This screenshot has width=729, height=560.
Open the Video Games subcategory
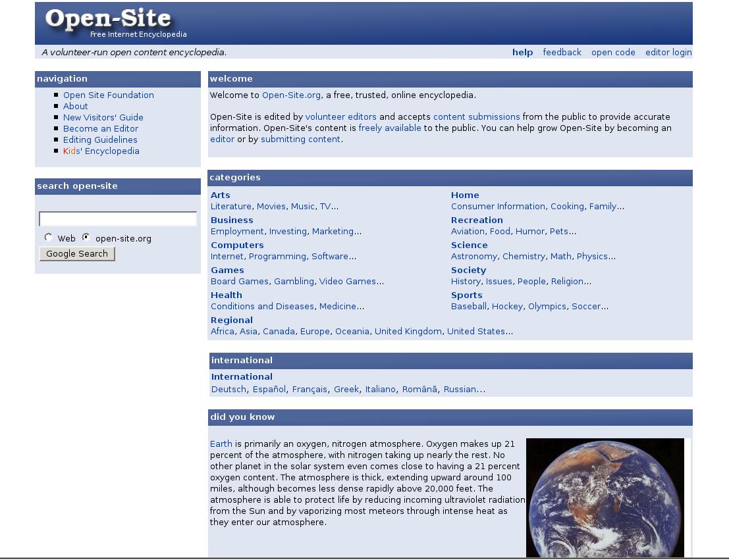click(x=347, y=281)
